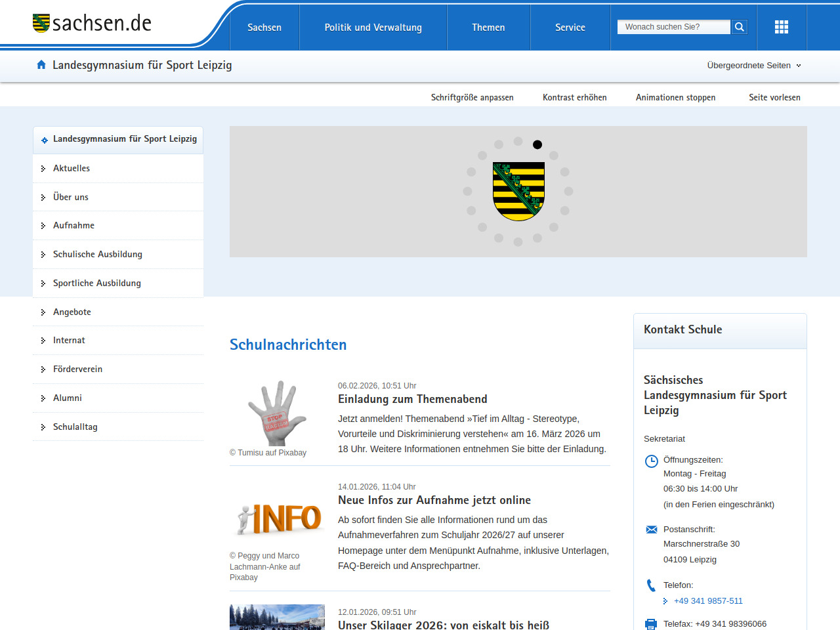The width and height of the screenshot is (840, 630).
Task: Open article Einladung zum Themenabend
Action: pos(412,399)
